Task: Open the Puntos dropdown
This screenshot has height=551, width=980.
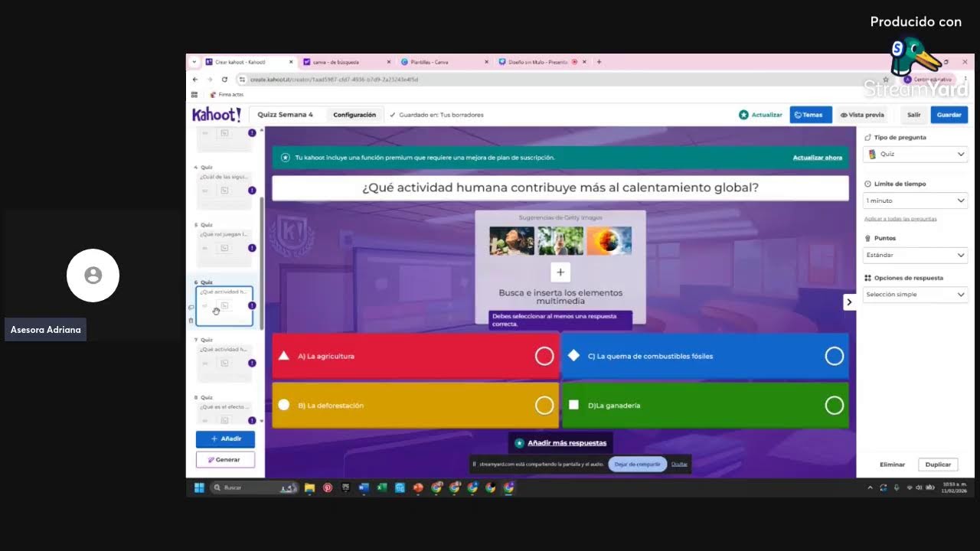Action: point(915,255)
